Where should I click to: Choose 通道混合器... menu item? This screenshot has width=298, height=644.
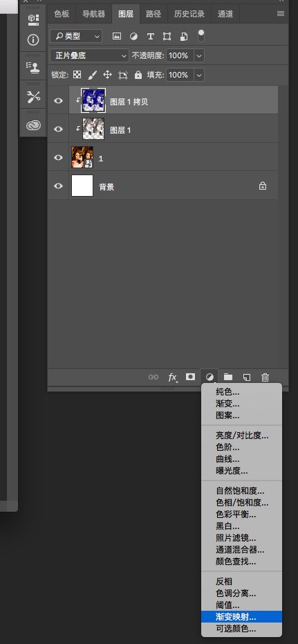click(241, 550)
